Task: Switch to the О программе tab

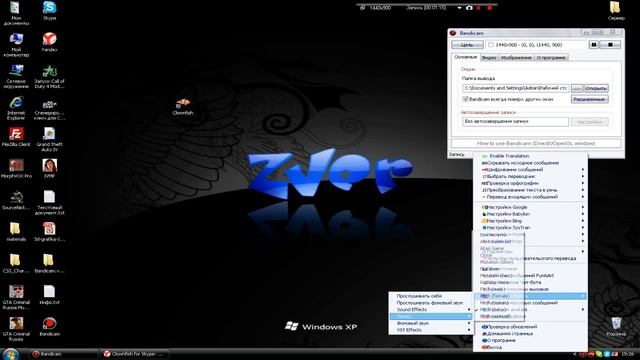Action: [551, 58]
